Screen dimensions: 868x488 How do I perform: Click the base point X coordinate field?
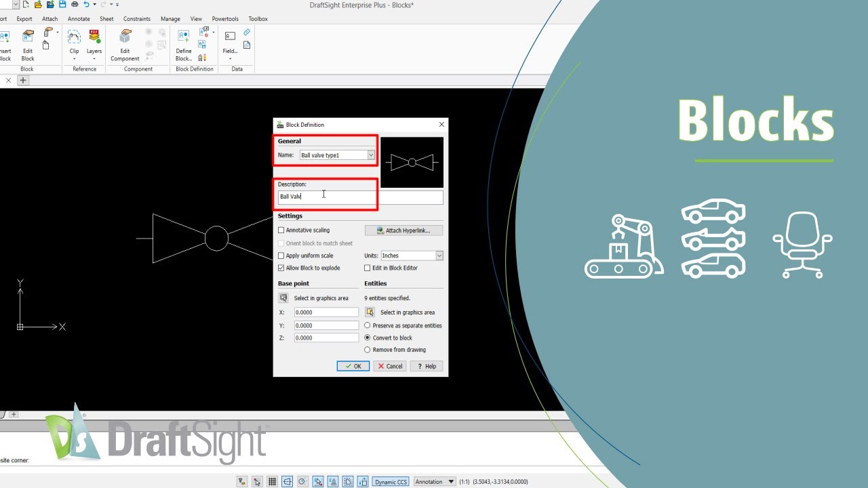point(326,312)
